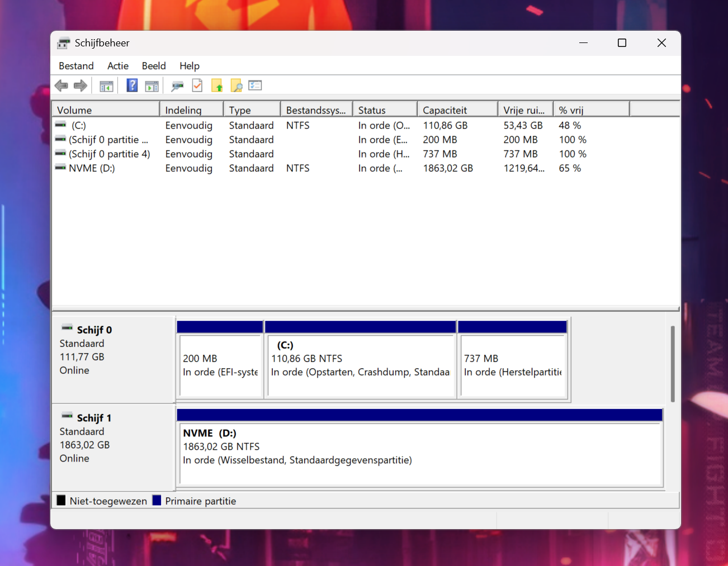
Task: Sort by the % vrij column header
Action: point(592,110)
